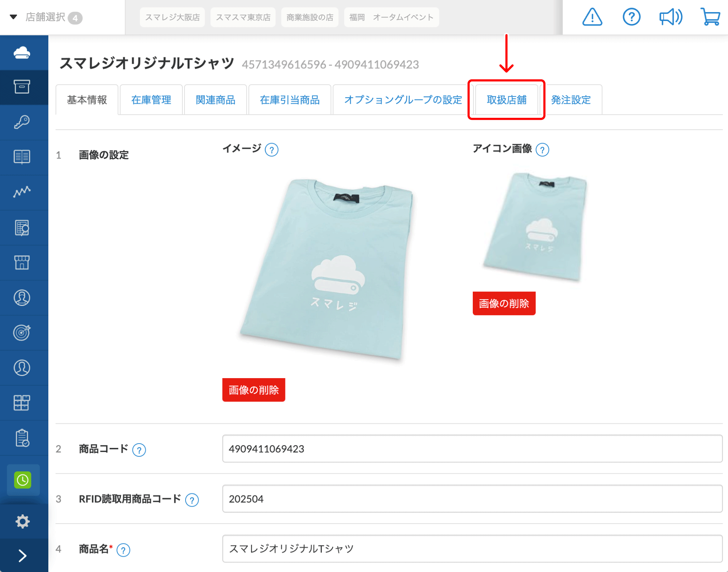Click the target with arrow sidebar icon
This screenshot has width=728, height=572.
pyautogui.click(x=22, y=333)
